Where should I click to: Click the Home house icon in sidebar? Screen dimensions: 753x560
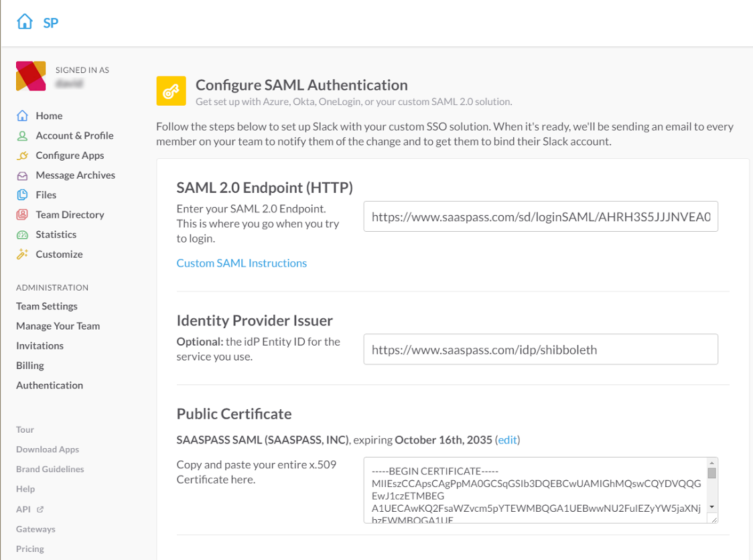tap(22, 116)
